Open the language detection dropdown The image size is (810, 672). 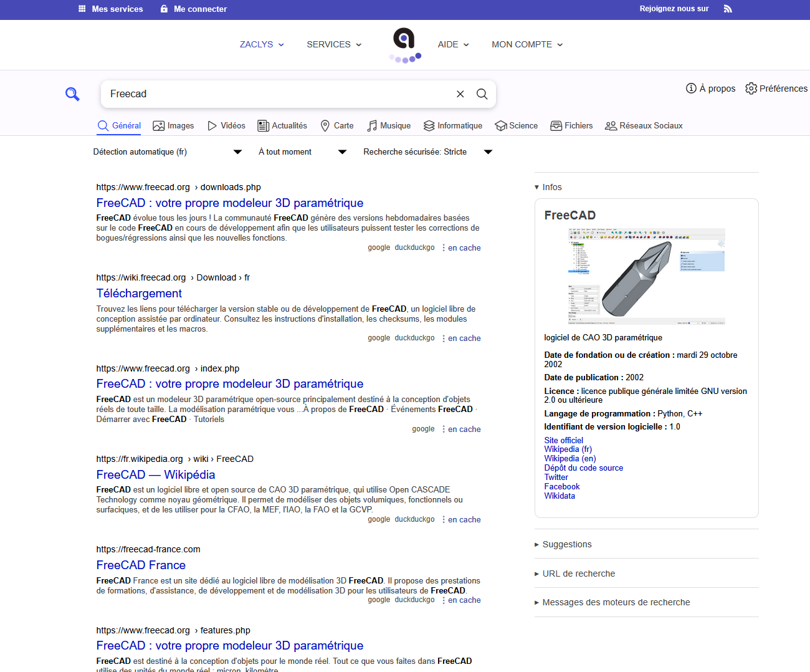(x=167, y=152)
